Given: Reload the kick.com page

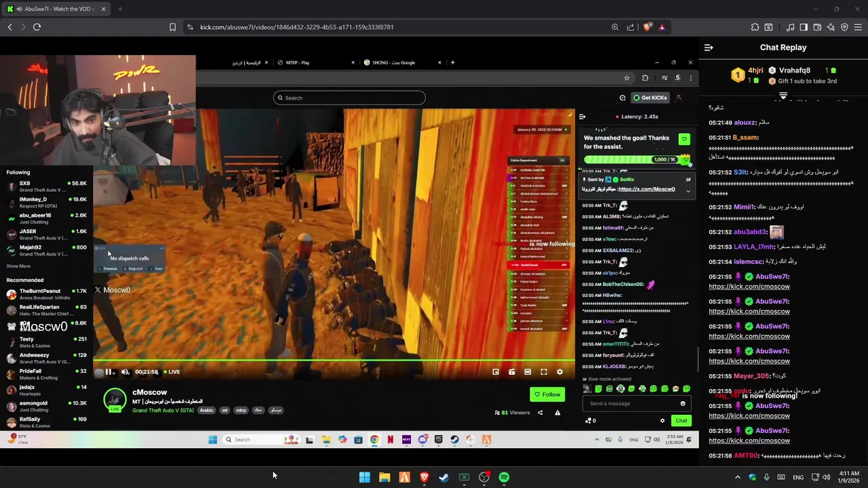Looking at the screenshot, I should point(37,27).
